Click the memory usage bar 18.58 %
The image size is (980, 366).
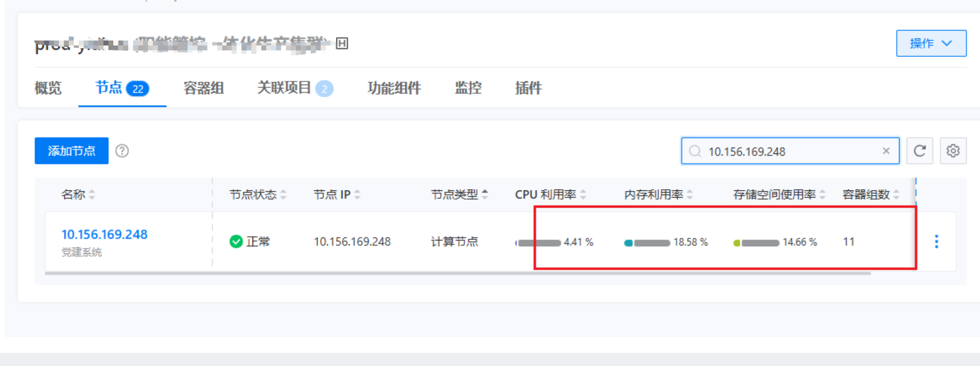tap(647, 243)
